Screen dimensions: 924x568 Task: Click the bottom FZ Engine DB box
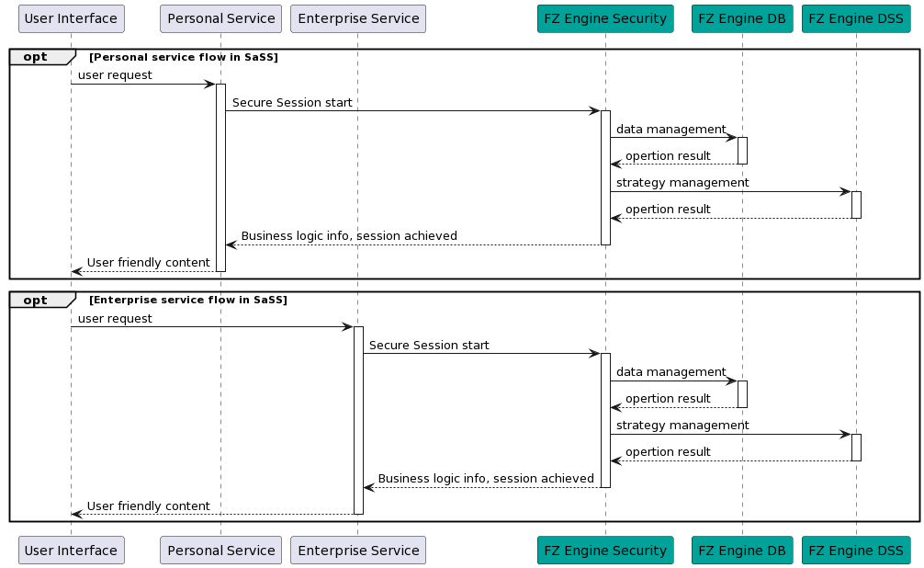[x=742, y=551]
